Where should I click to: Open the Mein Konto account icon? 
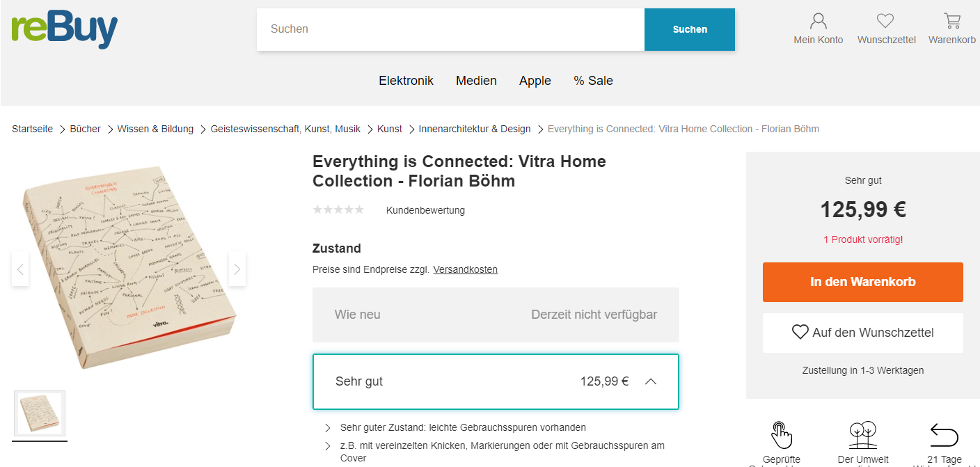click(x=819, y=21)
